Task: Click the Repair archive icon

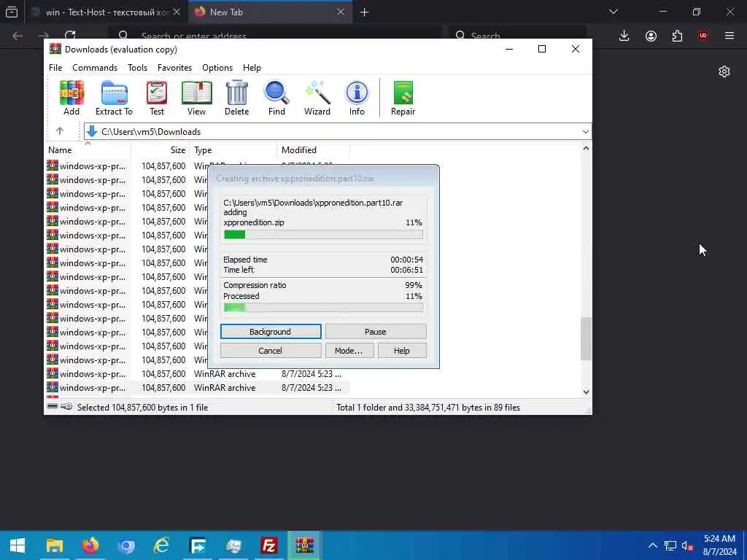Action: (403, 98)
